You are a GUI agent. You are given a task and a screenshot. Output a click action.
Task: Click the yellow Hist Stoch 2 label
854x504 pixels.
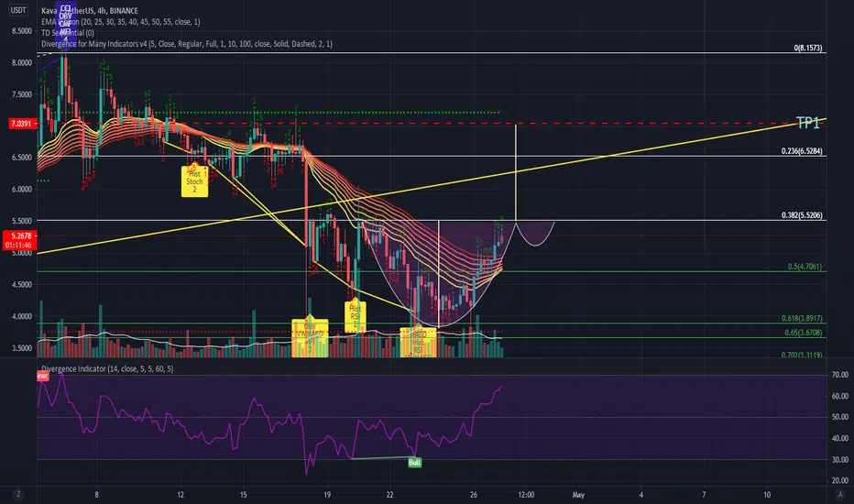194,181
